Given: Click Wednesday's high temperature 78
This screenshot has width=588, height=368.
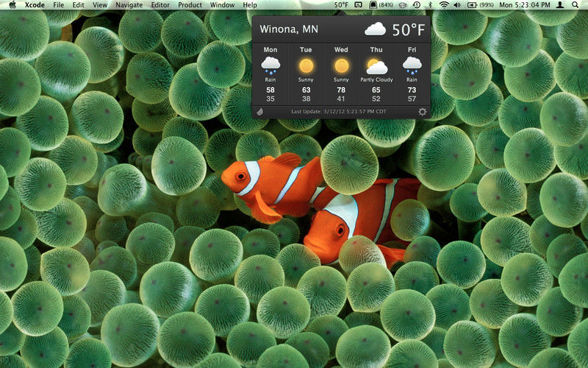Looking at the screenshot, I should (x=341, y=90).
